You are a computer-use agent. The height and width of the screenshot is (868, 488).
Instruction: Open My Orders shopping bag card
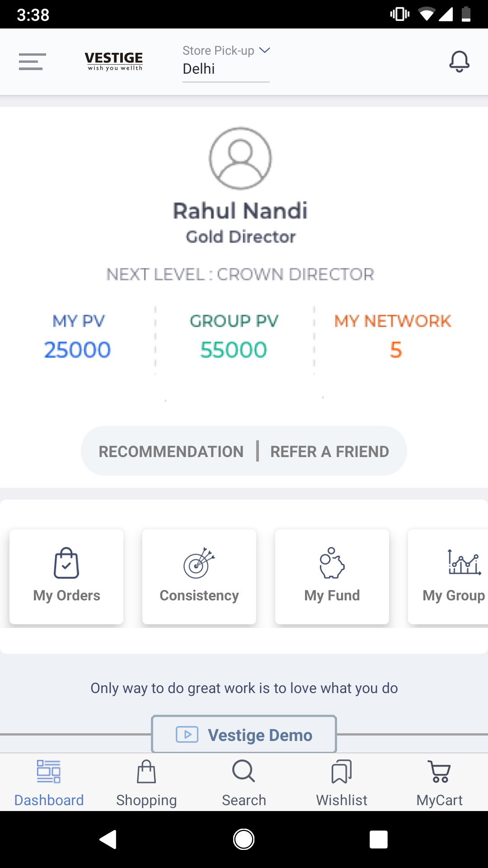pos(66,577)
